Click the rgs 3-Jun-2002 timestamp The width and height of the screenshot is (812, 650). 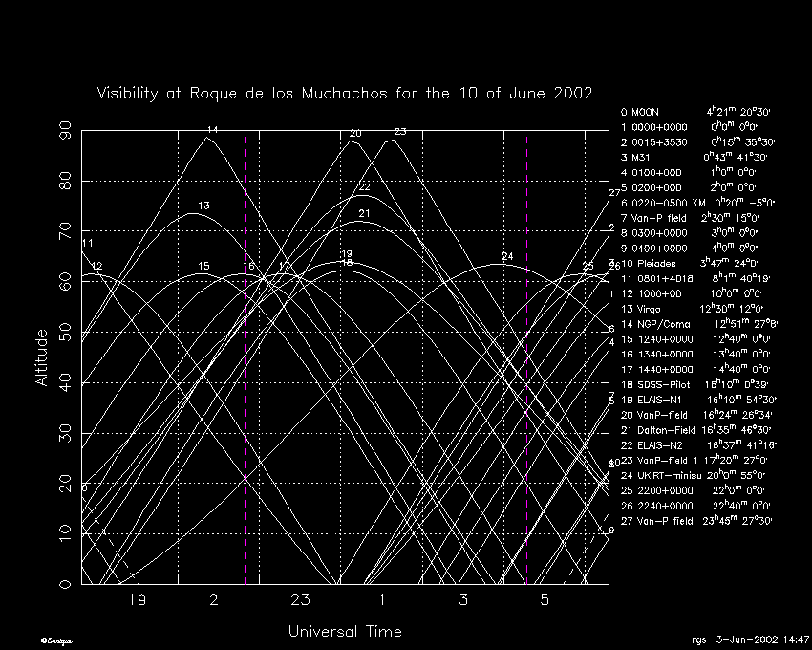coord(748,639)
